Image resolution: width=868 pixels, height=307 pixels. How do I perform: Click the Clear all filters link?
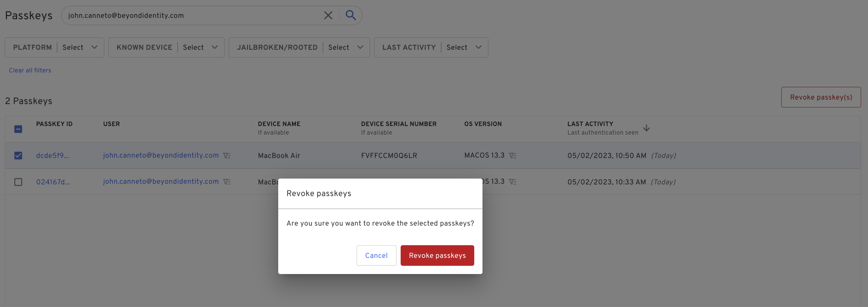[30, 70]
